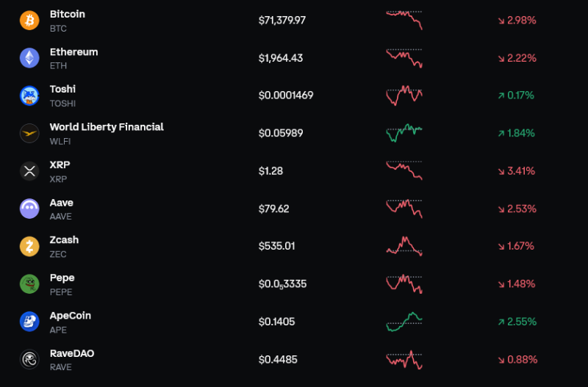Click the World Liberty Financial eagle icon
This screenshot has height=387, width=588.
(x=29, y=134)
